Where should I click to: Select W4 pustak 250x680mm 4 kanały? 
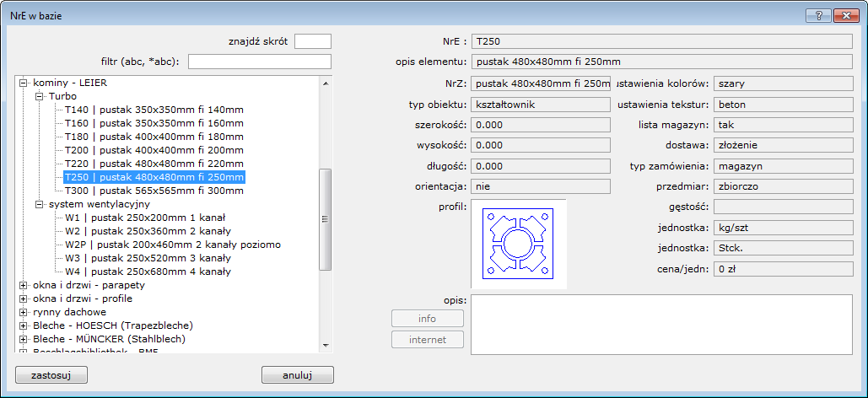pos(148,272)
